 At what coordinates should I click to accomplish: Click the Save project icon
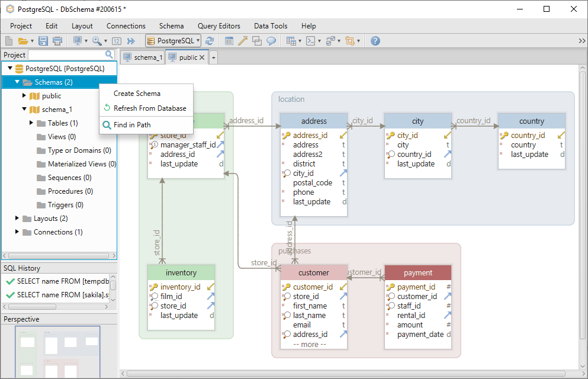[x=43, y=40]
